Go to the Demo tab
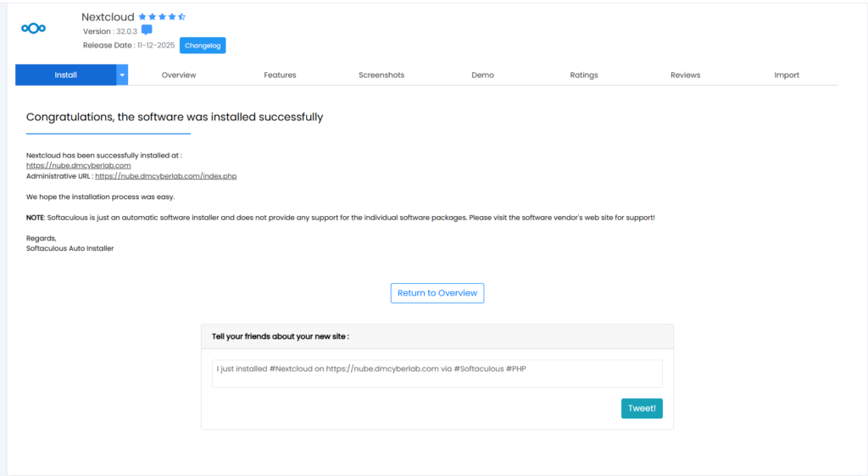Screen dimensions: 868x476 pyautogui.click(x=482, y=75)
